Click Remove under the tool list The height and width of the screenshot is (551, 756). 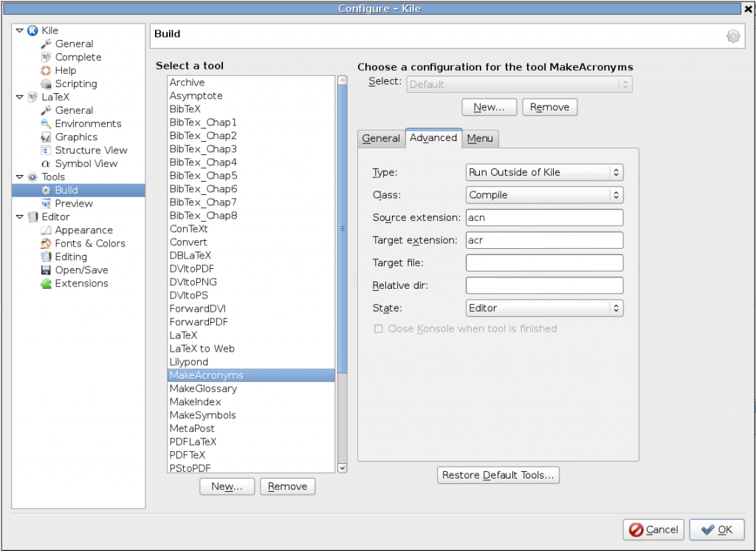pos(287,486)
